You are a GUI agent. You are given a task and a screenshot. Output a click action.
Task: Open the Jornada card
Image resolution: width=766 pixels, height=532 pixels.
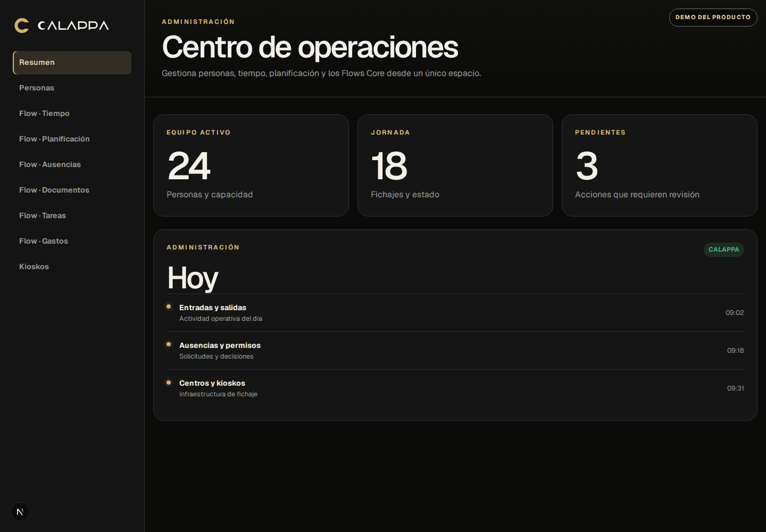455,165
